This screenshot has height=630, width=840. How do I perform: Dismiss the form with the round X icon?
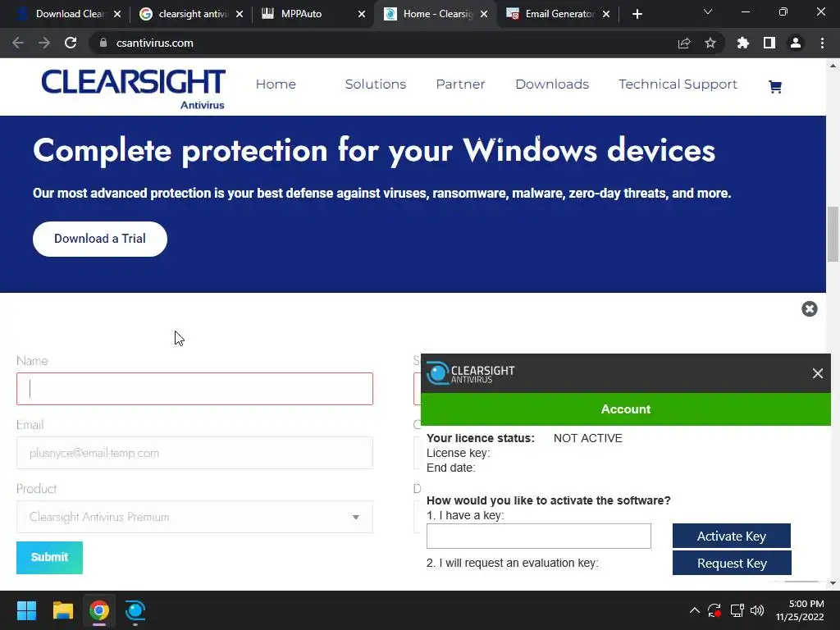tap(809, 309)
